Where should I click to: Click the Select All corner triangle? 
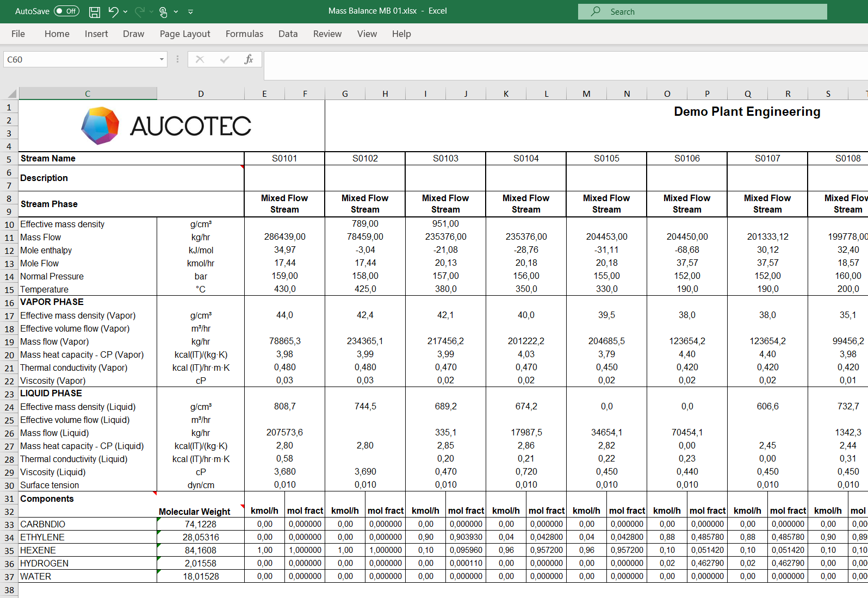click(x=11, y=94)
